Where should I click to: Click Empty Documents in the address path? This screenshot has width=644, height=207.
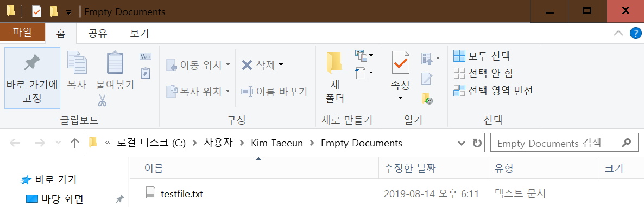click(x=362, y=143)
